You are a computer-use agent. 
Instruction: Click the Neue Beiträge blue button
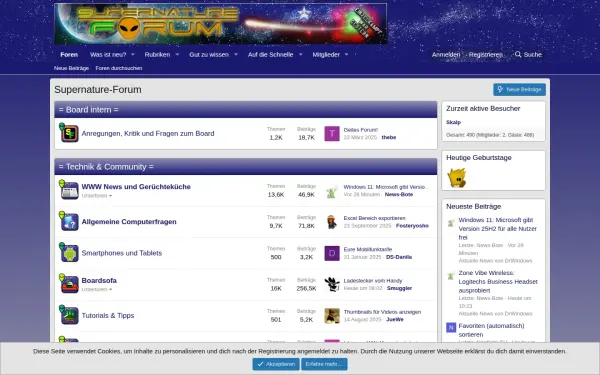(519, 90)
